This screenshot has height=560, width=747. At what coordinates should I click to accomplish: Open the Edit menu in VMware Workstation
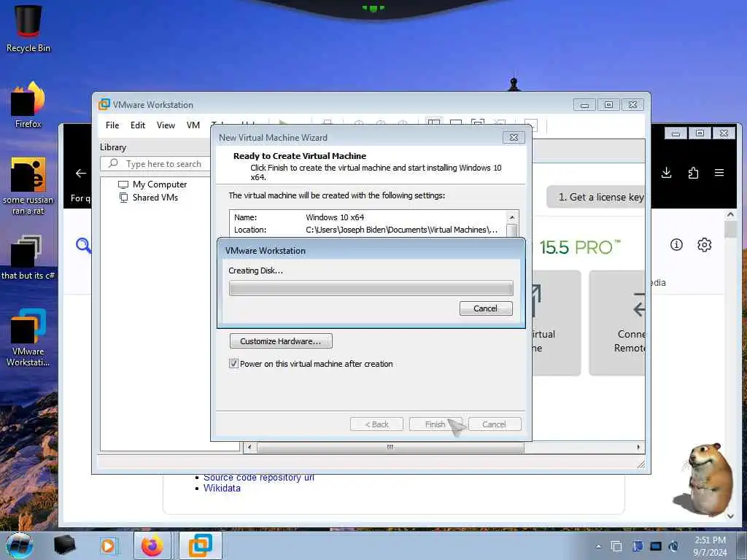138,125
